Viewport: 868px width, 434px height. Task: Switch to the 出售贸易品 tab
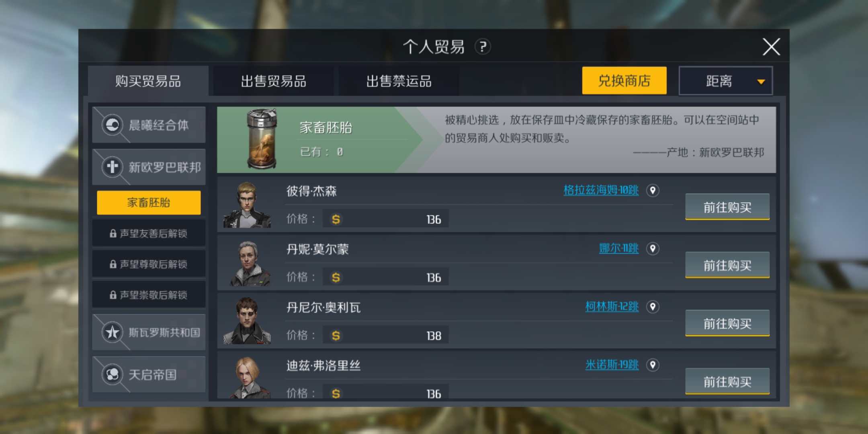tap(273, 81)
